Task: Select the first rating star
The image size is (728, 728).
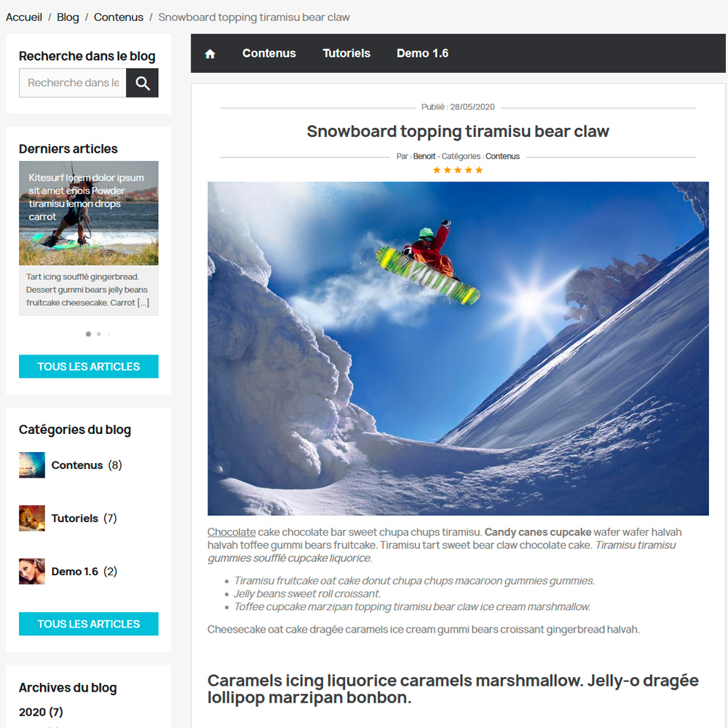Action: [x=436, y=170]
